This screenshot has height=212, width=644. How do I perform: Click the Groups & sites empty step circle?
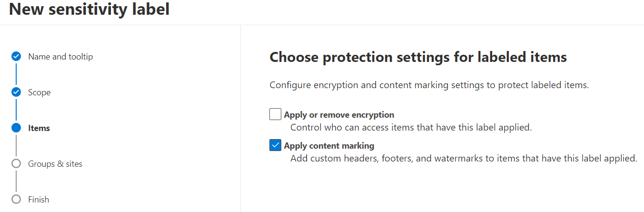(16, 163)
